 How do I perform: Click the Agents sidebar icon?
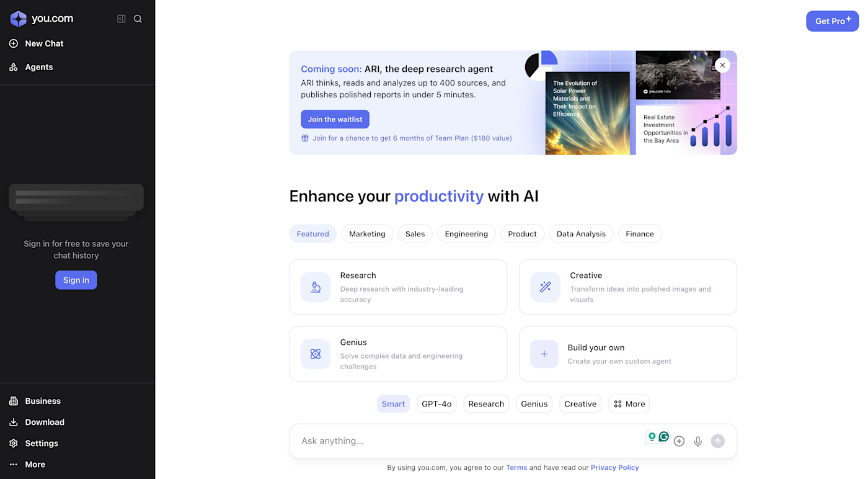pyautogui.click(x=14, y=67)
